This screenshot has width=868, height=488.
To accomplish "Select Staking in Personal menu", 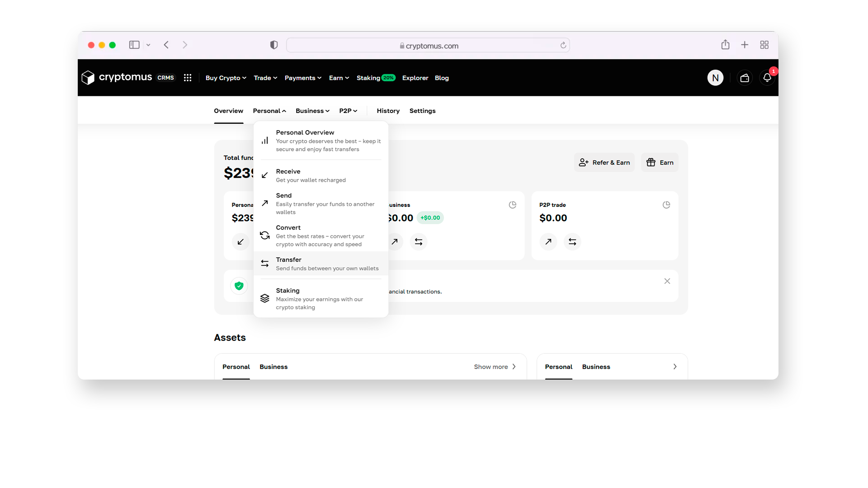I will click(x=321, y=298).
